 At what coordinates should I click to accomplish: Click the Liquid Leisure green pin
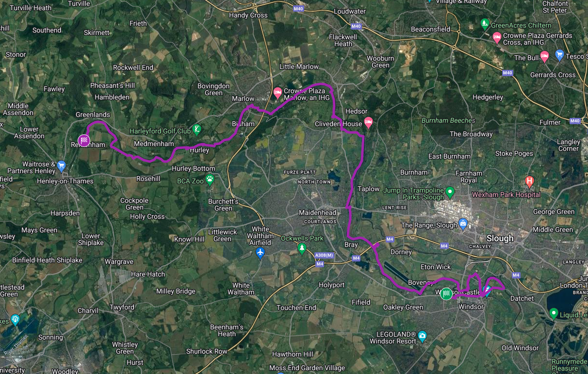tap(554, 313)
